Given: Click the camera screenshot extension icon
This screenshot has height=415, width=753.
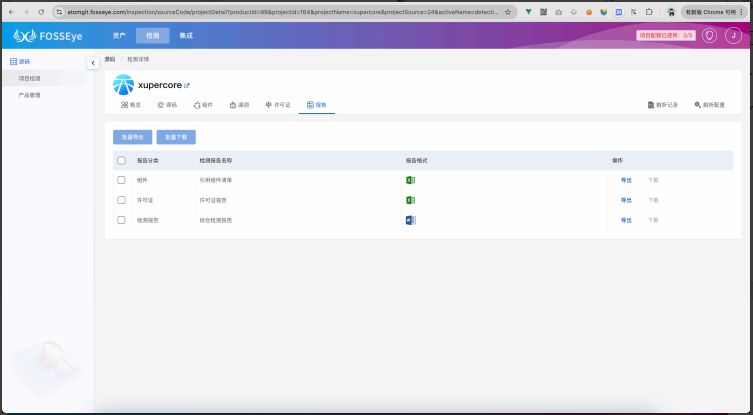Looking at the screenshot, I should click(559, 12).
